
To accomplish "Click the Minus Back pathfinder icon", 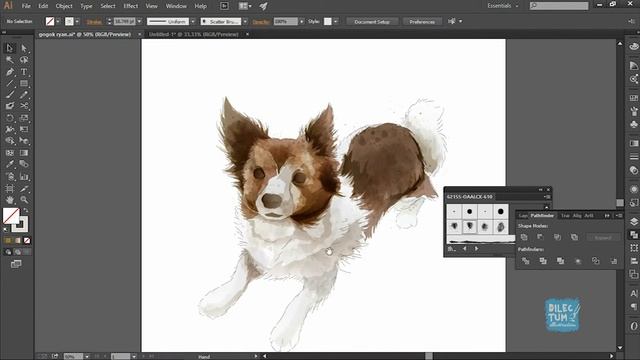I will [x=613, y=261].
